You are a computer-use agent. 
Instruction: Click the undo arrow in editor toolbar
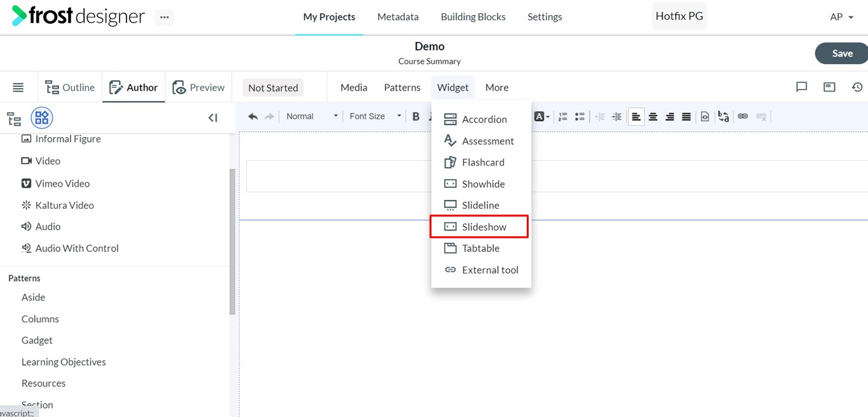(x=253, y=117)
